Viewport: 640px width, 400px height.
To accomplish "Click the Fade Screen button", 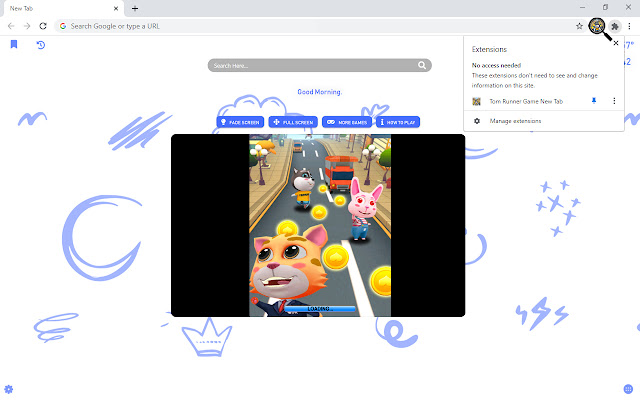I will (240, 122).
